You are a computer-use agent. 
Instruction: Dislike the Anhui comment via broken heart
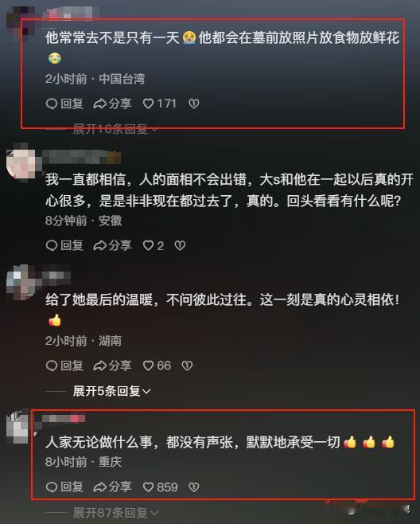pyautogui.click(x=180, y=245)
